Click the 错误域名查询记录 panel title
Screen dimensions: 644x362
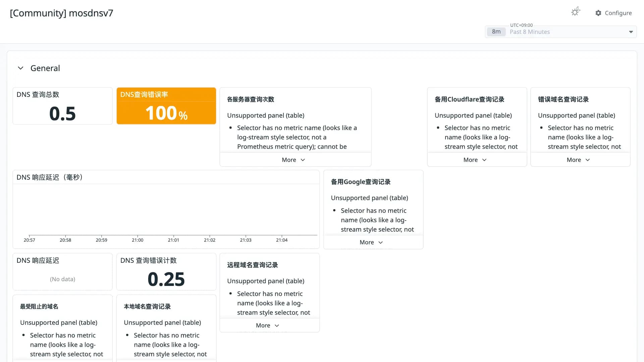pyautogui.click(x=563, y=99)
